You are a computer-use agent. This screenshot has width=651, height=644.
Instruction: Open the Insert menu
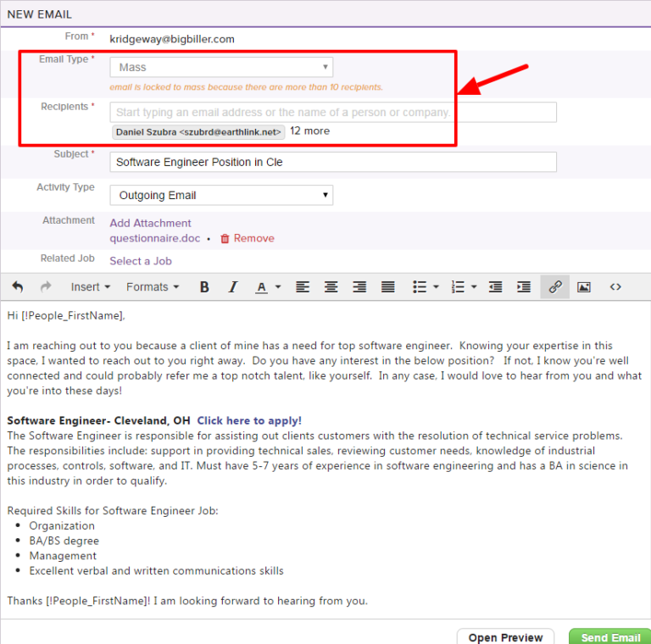90,287
